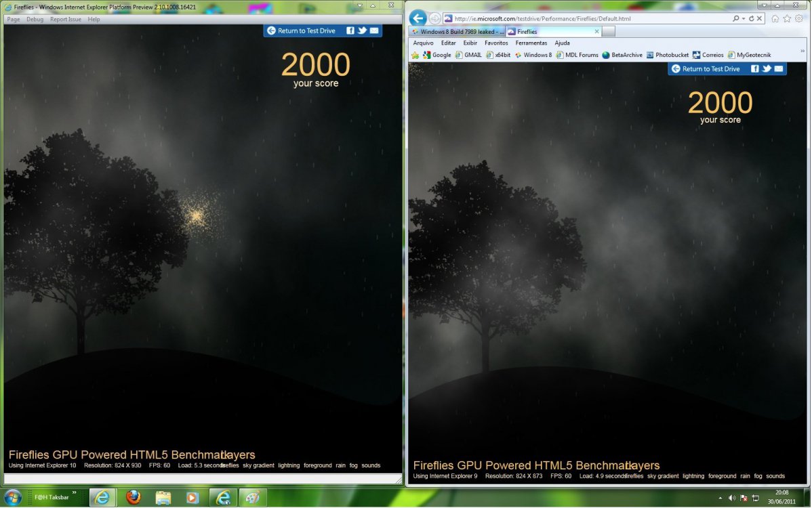
Task: Share by email in the Platform Preview window
Action: [374, 30]
